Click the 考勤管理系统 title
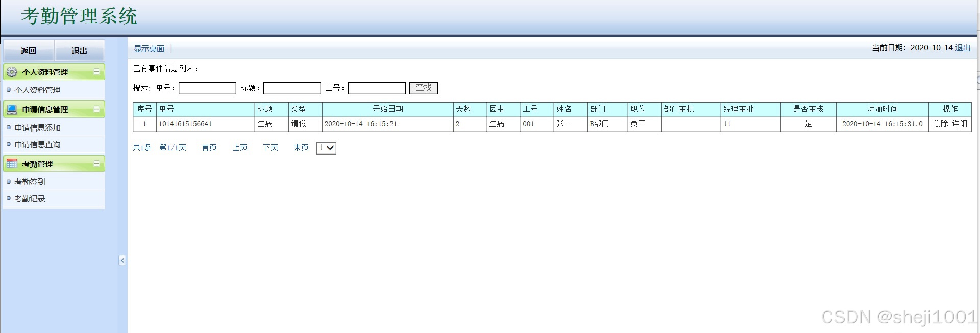Image resolution: width=980 pixels, height=333 pixels. tap(79, 16)
